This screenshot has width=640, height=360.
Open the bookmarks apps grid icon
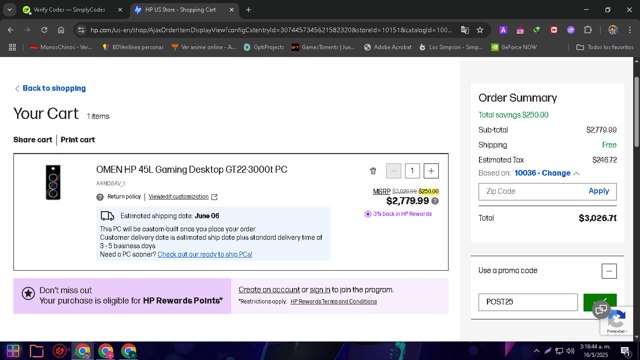[x=13, y=47]
